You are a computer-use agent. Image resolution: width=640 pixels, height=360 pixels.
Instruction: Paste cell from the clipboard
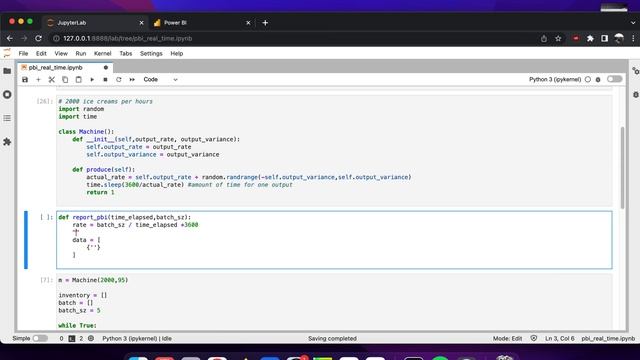(x=78, y=80)
